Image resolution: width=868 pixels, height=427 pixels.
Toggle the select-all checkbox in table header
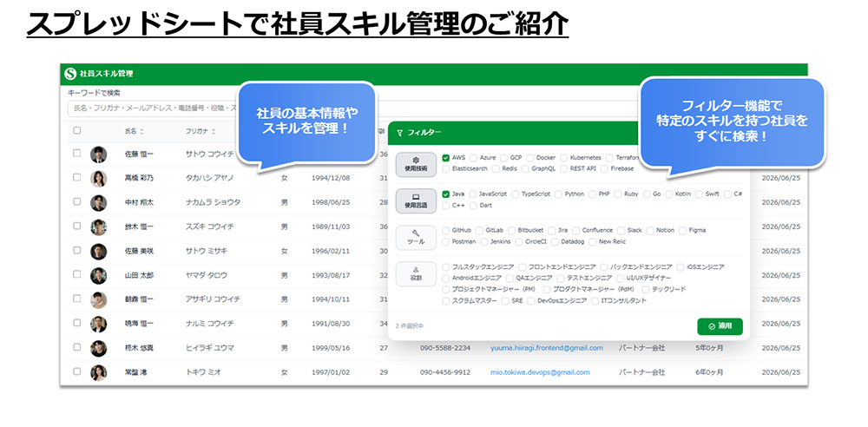pos(77,131)
